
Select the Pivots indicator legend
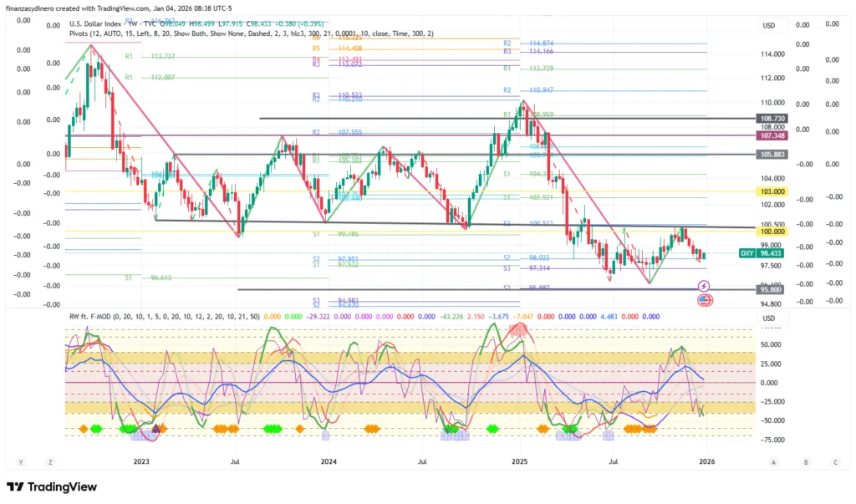click(x=82, y=33)
